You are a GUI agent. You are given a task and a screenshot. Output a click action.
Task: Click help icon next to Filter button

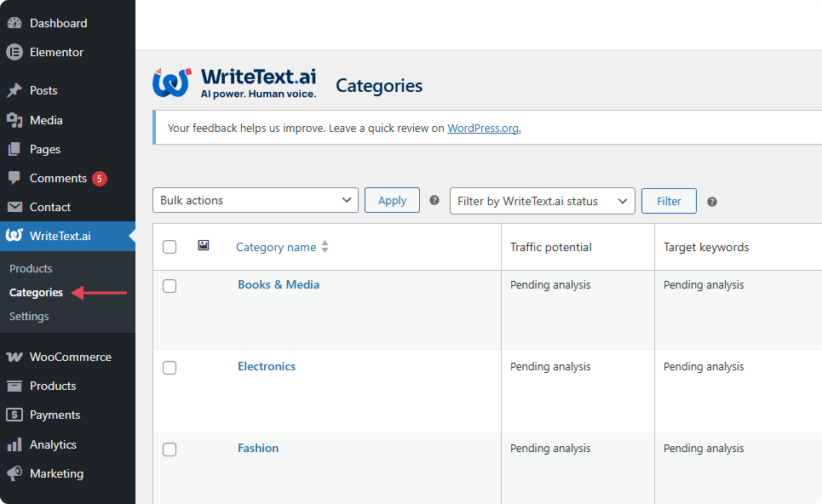coord(712,202)
